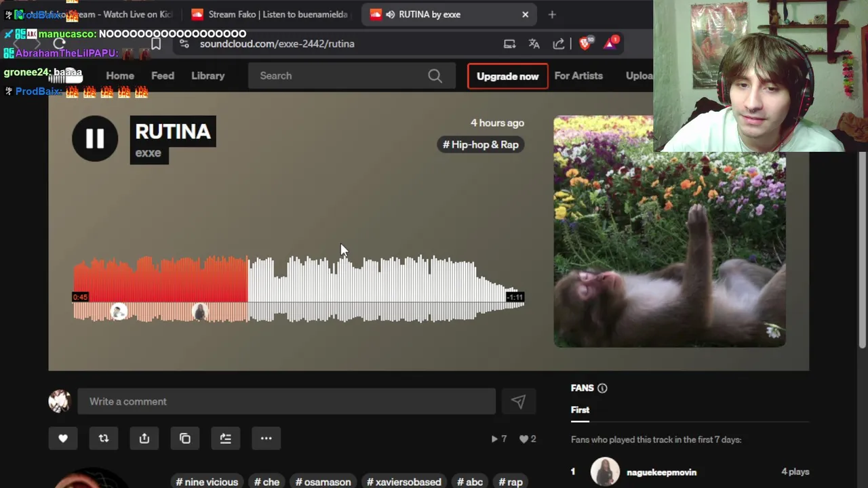Open the osamason tag

coord(323,482)
